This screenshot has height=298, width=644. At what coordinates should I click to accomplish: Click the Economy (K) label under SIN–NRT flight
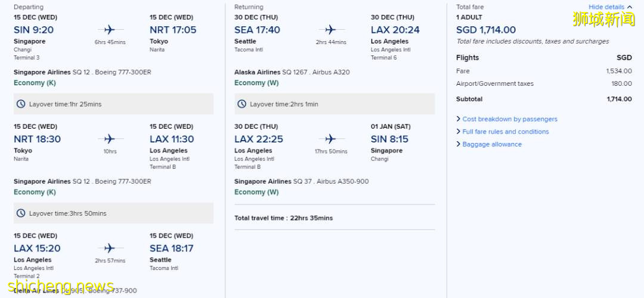35,83
